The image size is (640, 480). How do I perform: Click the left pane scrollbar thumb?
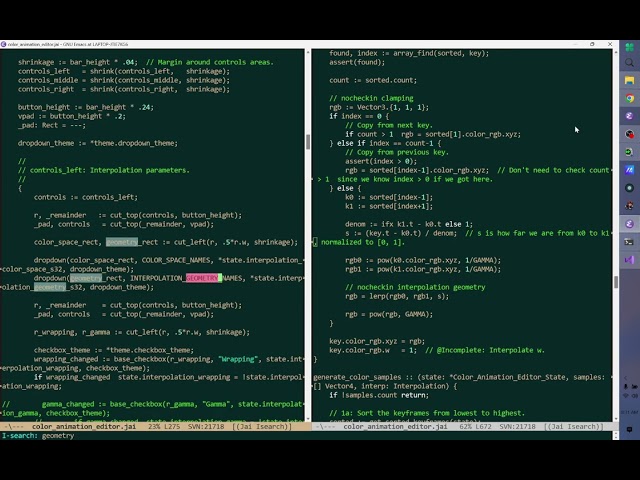pos(308,142)
